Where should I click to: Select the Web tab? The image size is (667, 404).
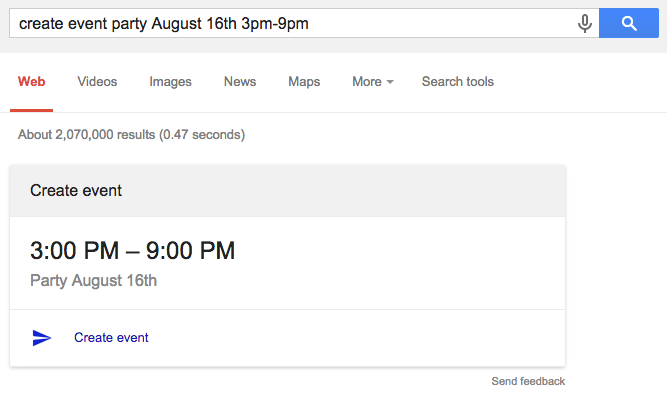tap(31, 82)
